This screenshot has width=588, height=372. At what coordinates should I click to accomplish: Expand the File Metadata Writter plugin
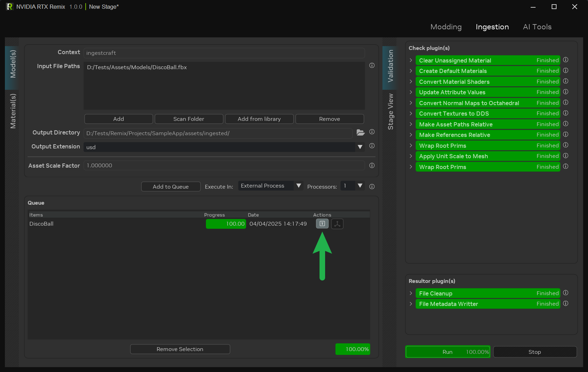pos(411,304)
